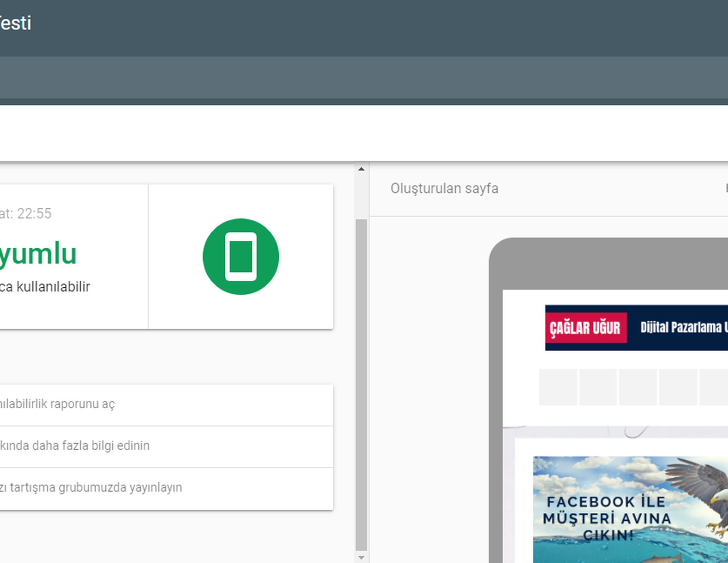Click scrollbar down arrow in results panel
The width and height of the screenshot is (728, 563).
tap(361, 557)
